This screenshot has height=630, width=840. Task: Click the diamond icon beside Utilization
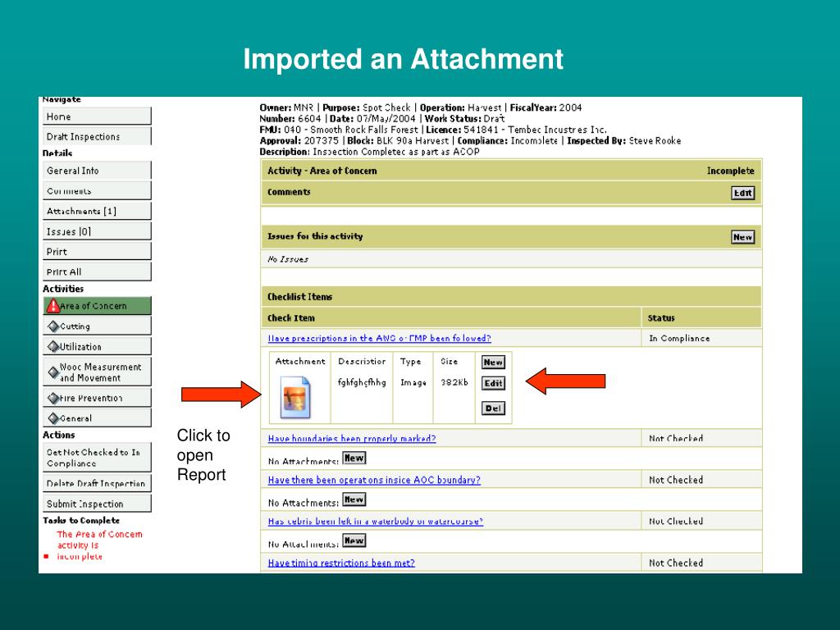(53, 346)
